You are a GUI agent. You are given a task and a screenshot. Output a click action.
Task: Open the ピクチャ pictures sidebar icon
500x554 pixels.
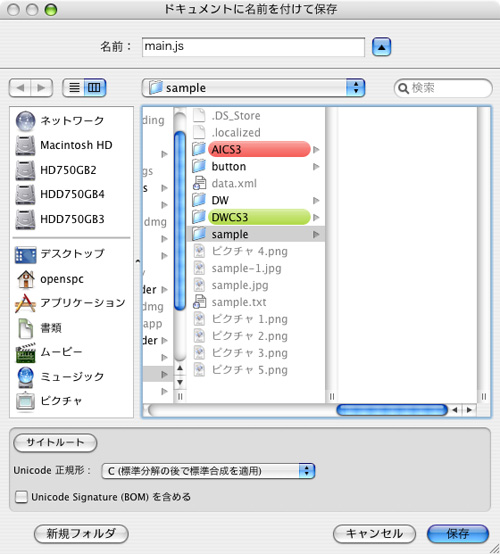(25, 401)
